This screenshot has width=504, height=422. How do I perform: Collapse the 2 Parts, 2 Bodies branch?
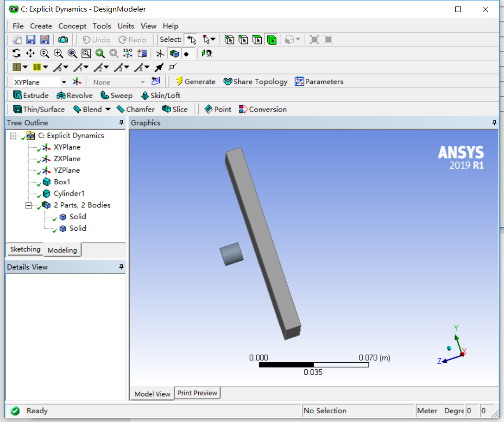click(x=28, y=205)
